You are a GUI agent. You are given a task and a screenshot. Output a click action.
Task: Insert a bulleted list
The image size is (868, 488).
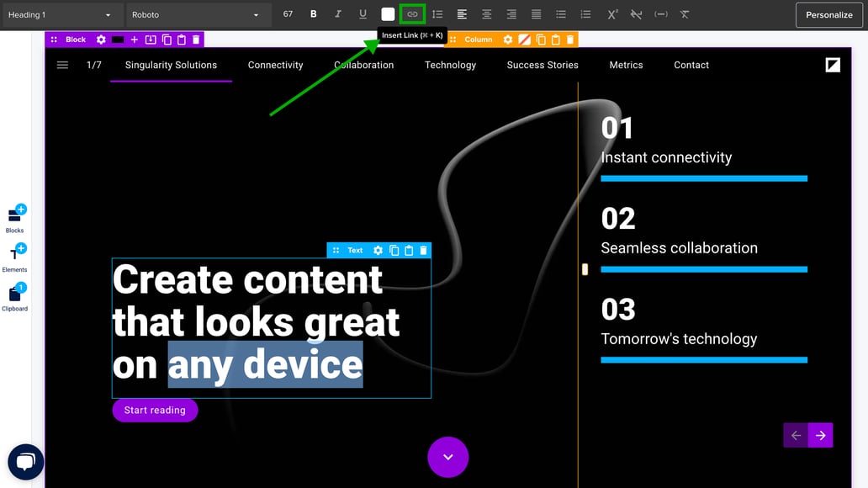point(561,14)
